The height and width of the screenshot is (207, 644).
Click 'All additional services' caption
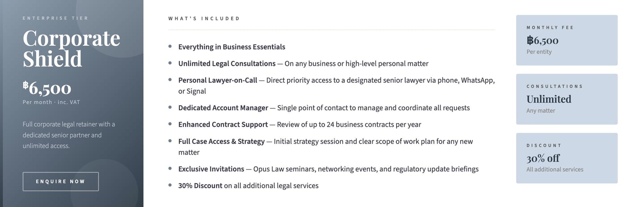pos(555,169)
